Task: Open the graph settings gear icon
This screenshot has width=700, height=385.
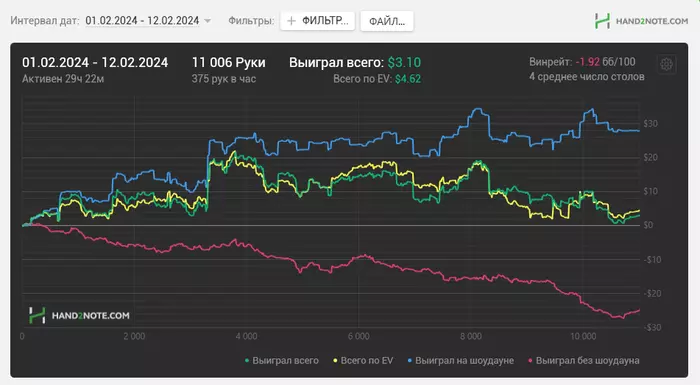Action: click(667, 64)
